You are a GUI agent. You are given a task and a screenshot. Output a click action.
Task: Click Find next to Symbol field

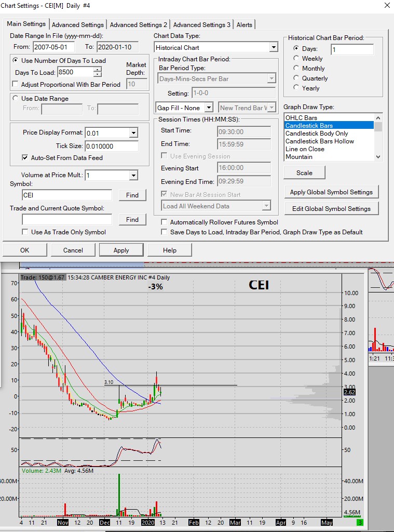pos(132,195)
